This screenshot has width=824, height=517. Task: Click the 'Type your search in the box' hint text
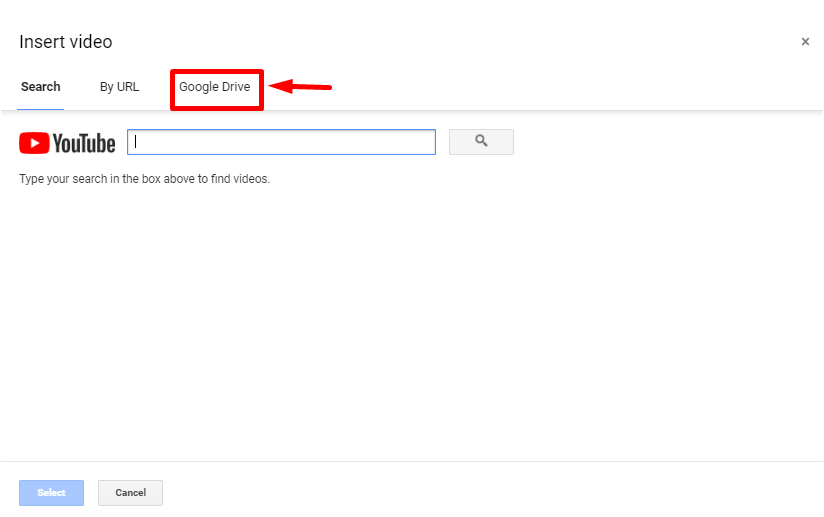tap(145, 179)
